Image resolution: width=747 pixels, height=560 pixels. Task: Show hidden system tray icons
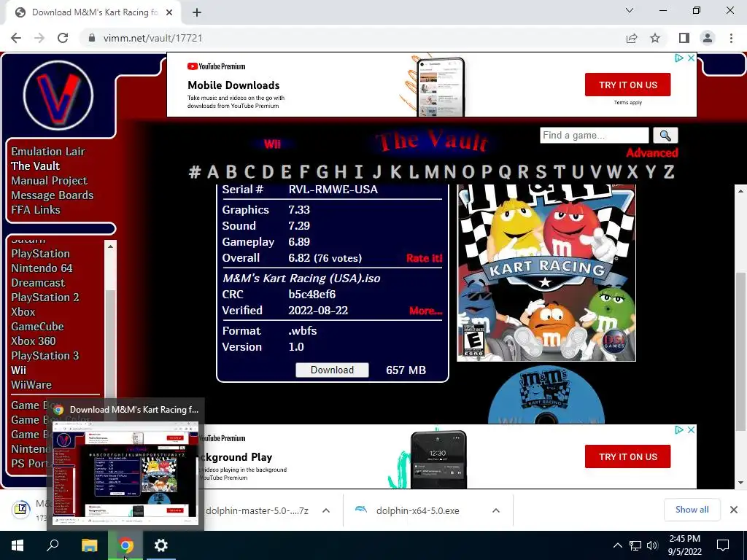pos(617,545)
